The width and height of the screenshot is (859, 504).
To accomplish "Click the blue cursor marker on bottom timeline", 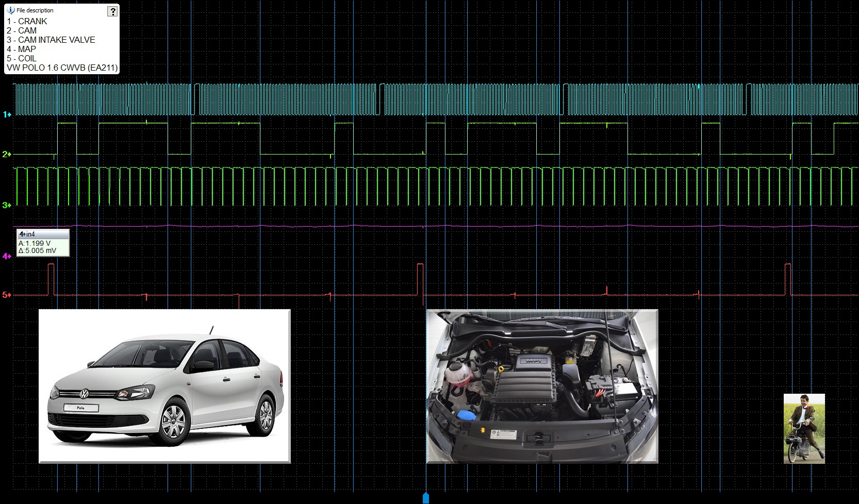I will pos(425,498).
